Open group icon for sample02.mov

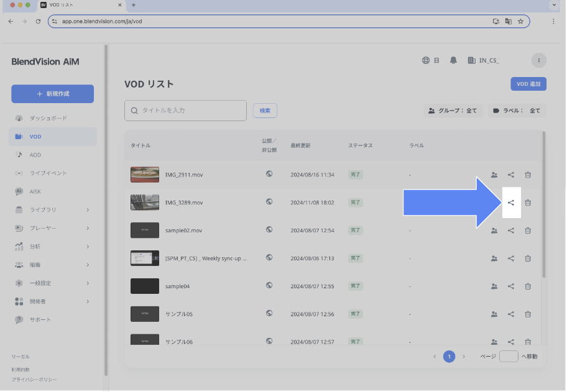coord(494,230)
